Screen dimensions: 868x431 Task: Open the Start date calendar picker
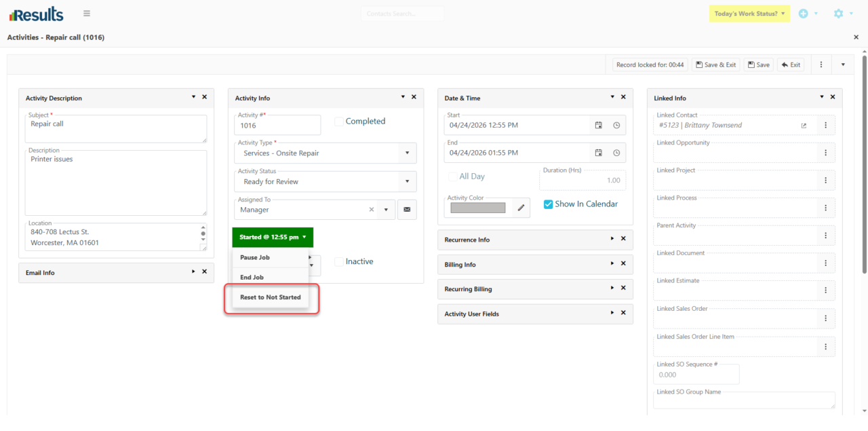[599, 125]
